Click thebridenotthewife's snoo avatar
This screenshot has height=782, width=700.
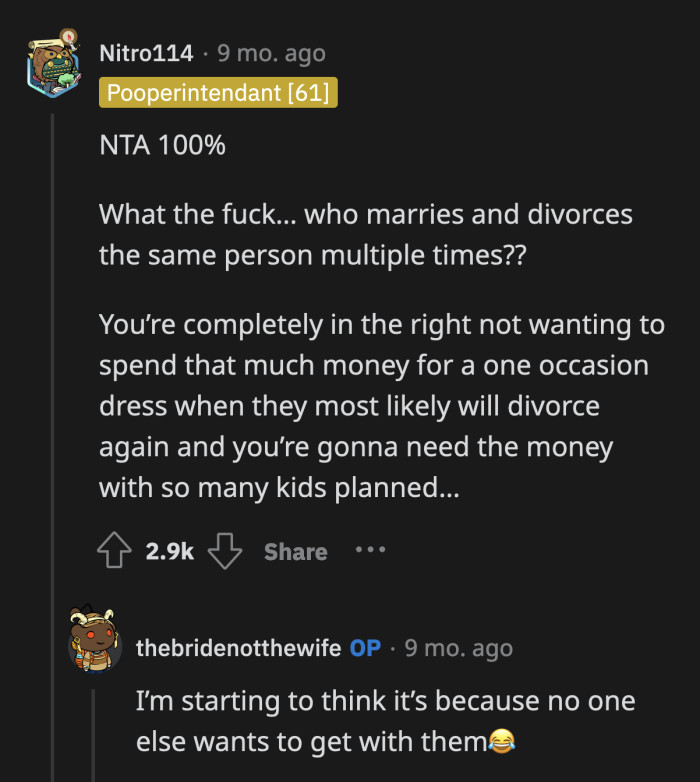point(94,641)
